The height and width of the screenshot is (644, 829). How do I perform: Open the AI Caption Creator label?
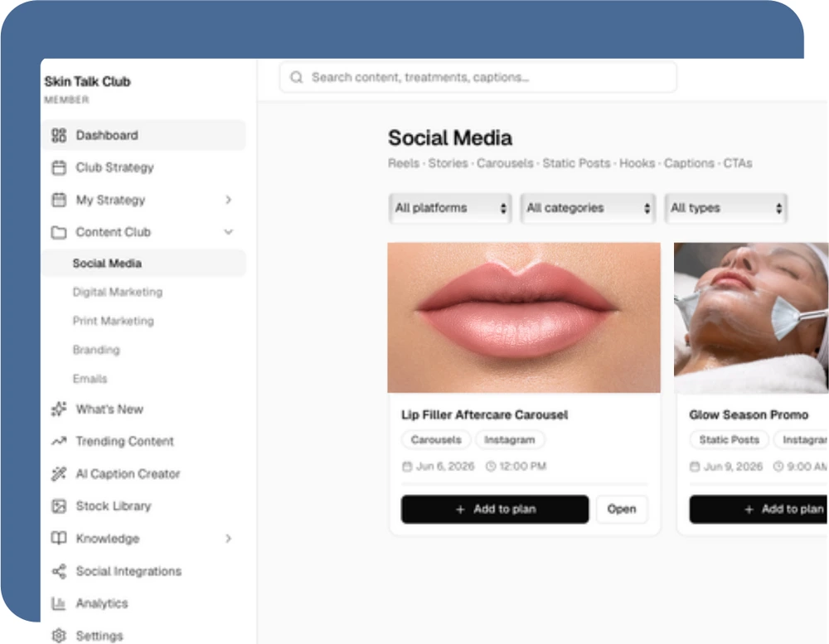tap(128, 474)
